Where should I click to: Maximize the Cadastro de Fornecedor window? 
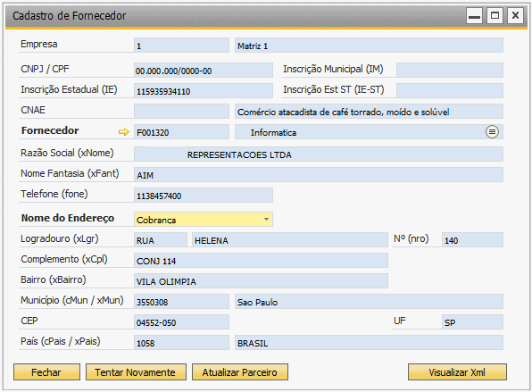coord(495,15)
